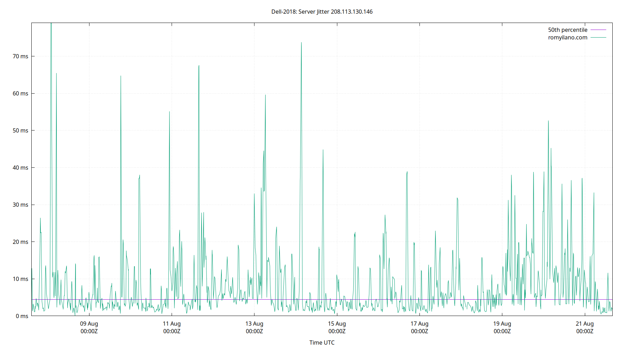Click the tallest jitter spike near 14 Aug
644x348 pixels.
coord(301,43)
